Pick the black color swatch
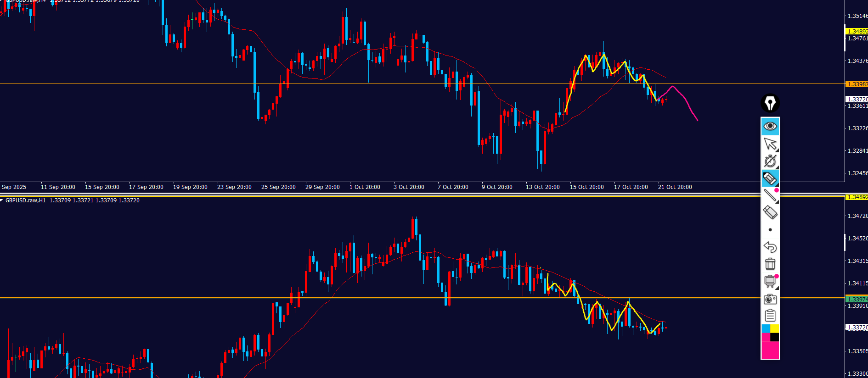 (775, 337)
